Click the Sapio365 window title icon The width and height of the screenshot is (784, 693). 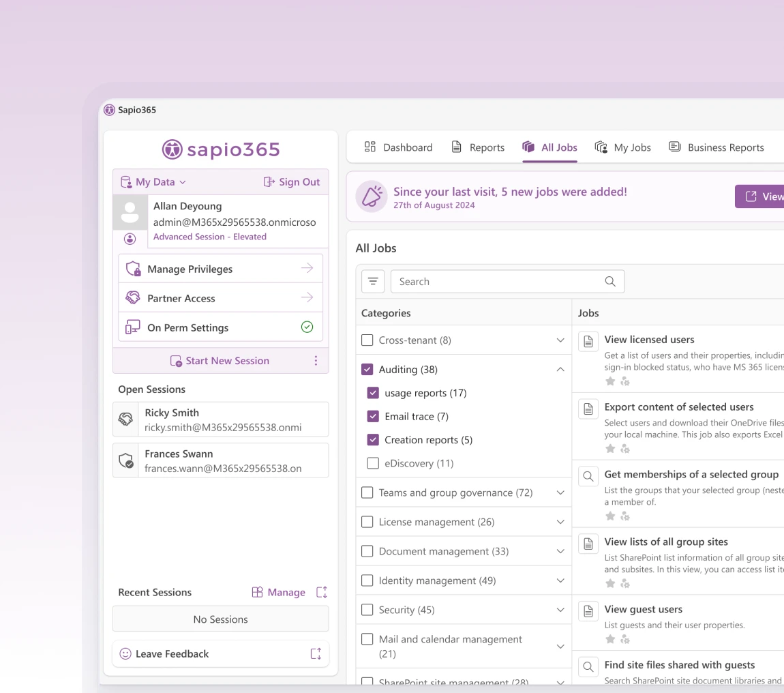pyautogui.click(x=109, y=110)
